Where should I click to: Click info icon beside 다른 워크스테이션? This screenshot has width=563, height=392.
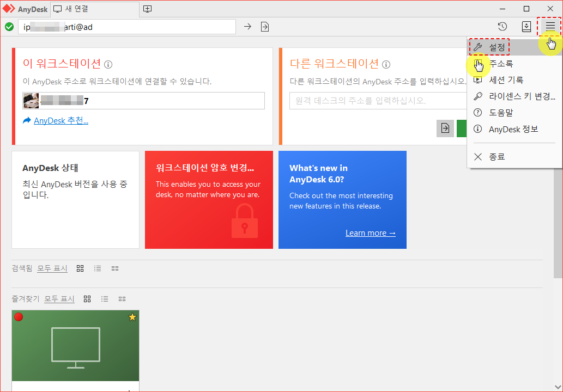(386, 65)
